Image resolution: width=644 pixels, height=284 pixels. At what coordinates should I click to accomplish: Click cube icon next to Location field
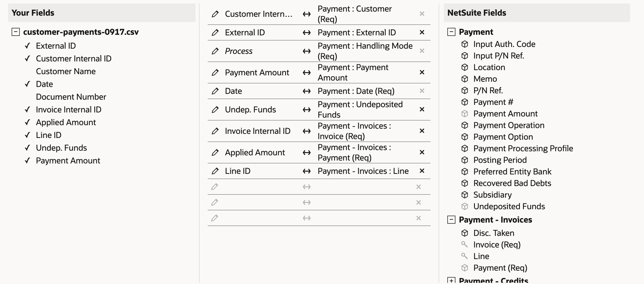[465, 67]
